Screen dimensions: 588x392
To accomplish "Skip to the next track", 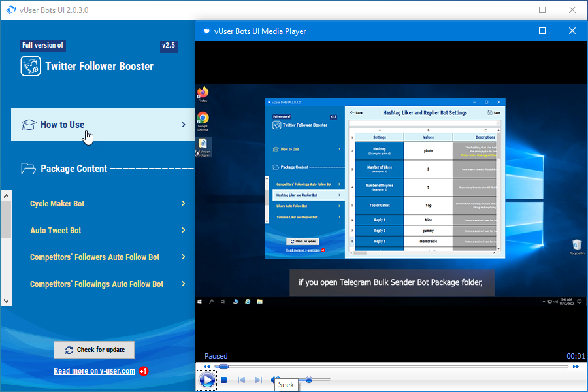I will pos(258,380).
